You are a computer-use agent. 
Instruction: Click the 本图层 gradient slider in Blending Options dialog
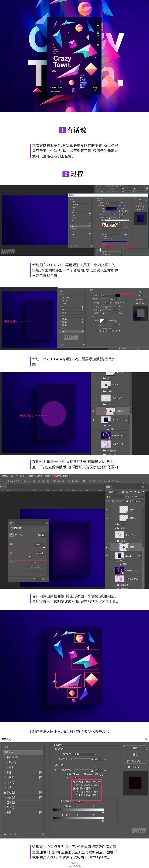point(78,810)
